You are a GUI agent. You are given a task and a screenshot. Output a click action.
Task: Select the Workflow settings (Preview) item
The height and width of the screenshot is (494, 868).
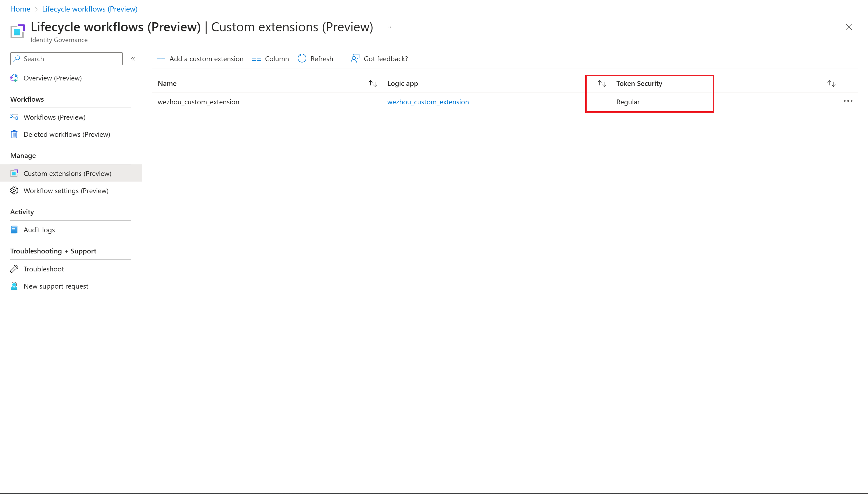65,190
